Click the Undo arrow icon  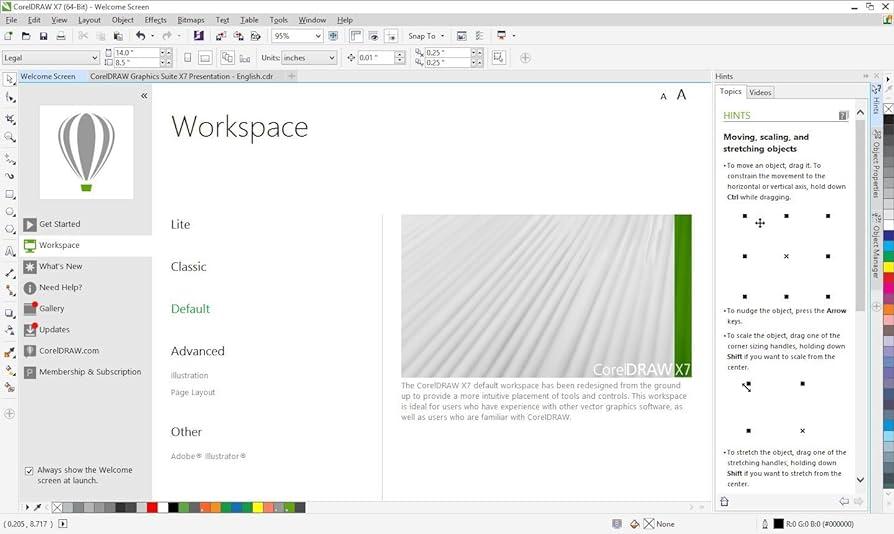[x=140, y=36]
